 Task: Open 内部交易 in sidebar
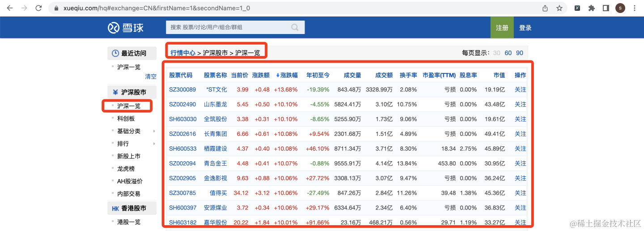129,194
